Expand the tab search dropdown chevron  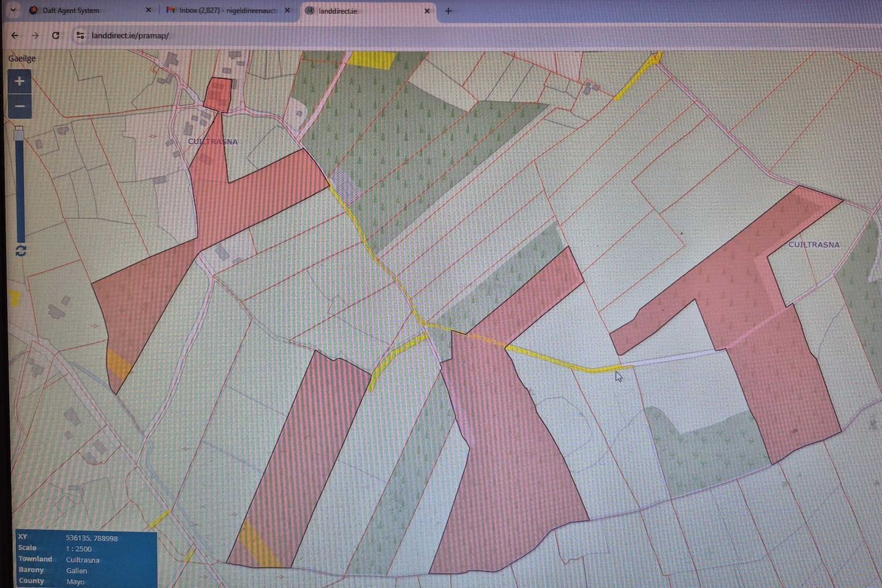click(x=13, y=10)
